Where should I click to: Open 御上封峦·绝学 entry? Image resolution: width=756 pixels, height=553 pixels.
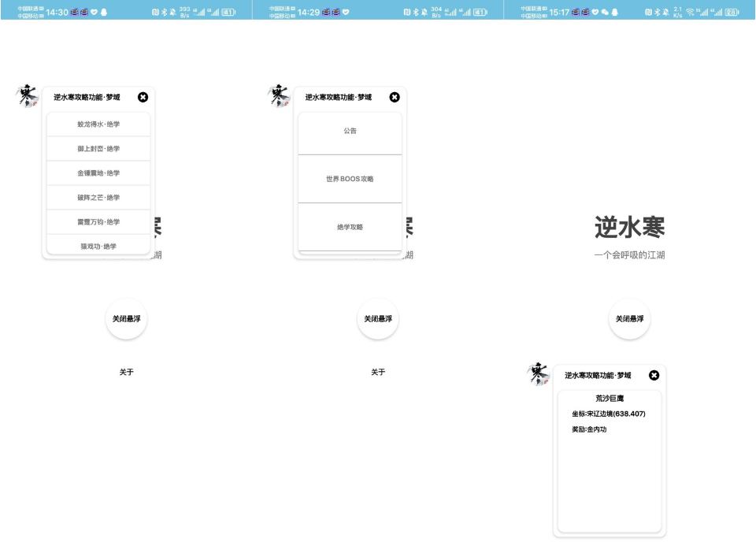[98, 149]
